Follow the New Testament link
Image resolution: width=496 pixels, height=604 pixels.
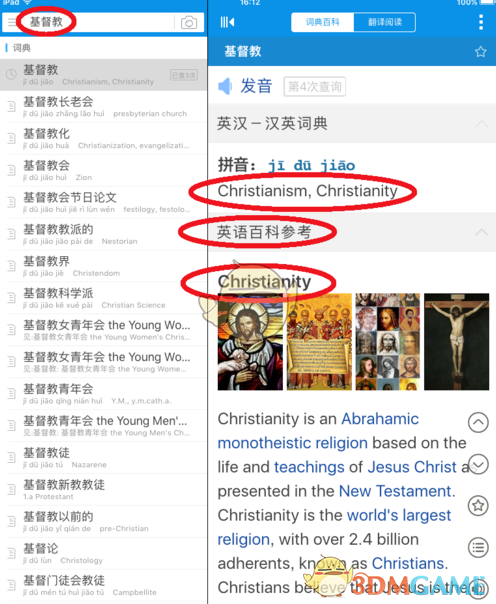tap(395, 491)
